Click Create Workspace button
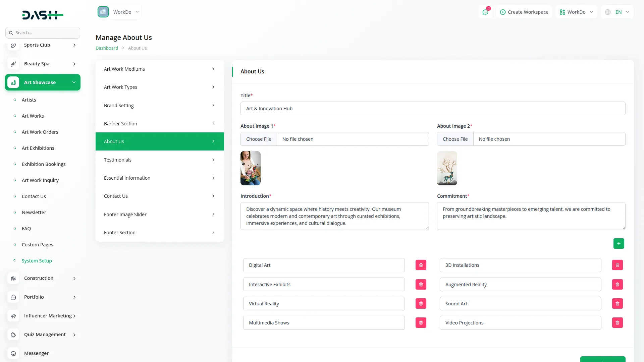This screenshot has height=362, width=644. click(x=524, y=12)
